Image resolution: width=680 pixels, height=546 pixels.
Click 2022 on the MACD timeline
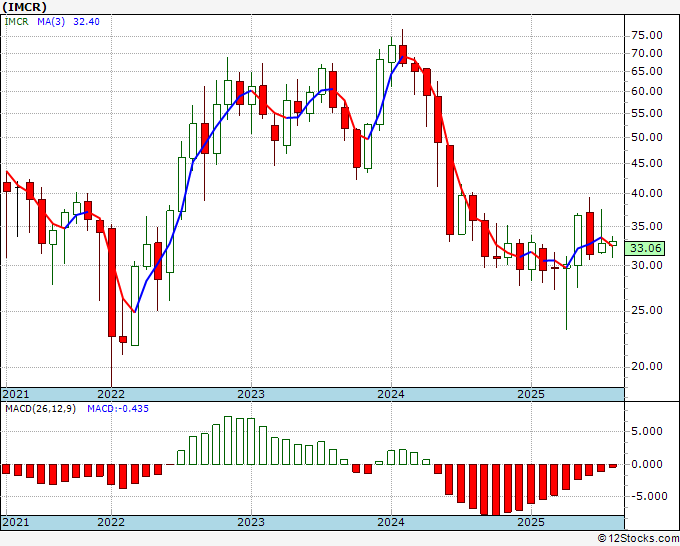click(x=111, y=522)
